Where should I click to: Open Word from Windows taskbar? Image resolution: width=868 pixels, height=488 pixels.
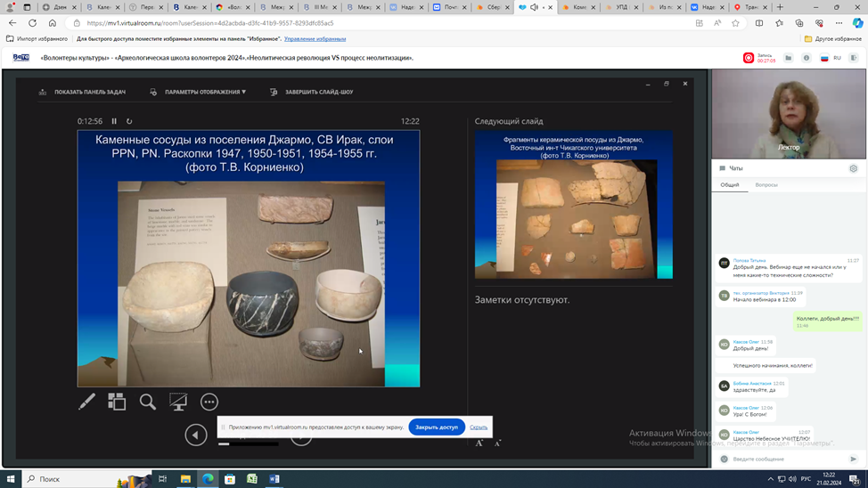pos(274,479)
